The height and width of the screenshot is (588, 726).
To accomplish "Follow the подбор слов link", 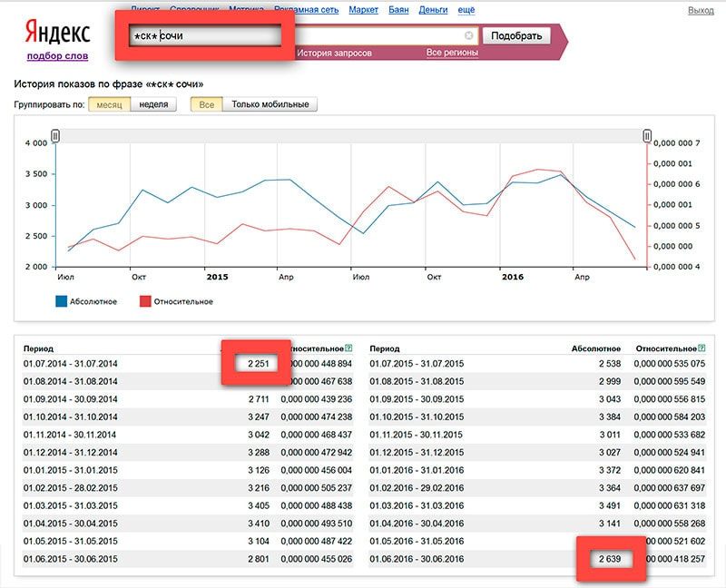I will tap(57, 56).
